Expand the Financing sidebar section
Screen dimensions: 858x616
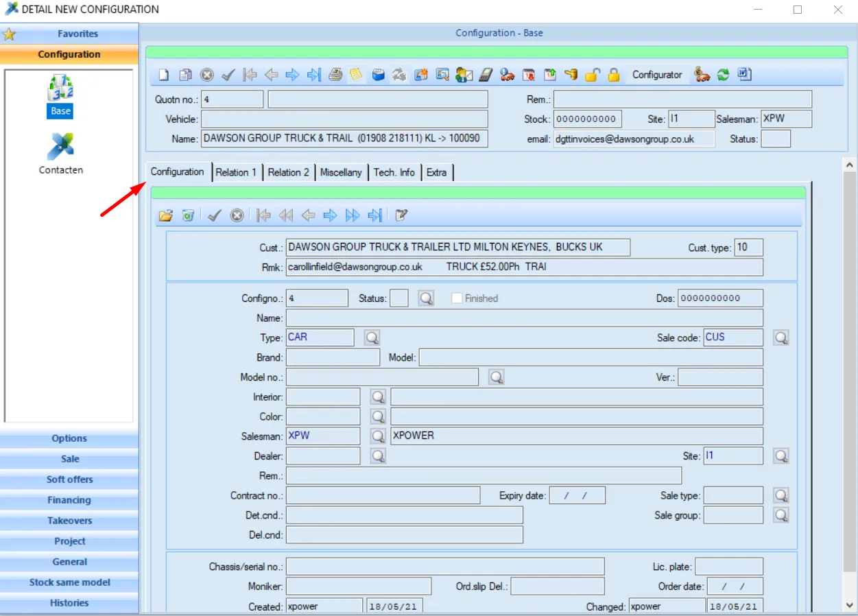[x=69, y=500]
